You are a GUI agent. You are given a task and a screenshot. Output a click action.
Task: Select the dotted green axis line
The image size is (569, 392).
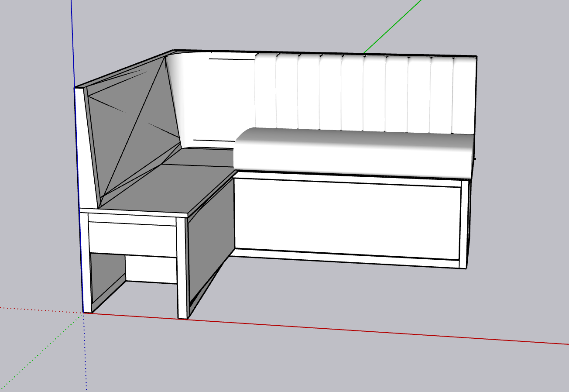tap(39, 354)
